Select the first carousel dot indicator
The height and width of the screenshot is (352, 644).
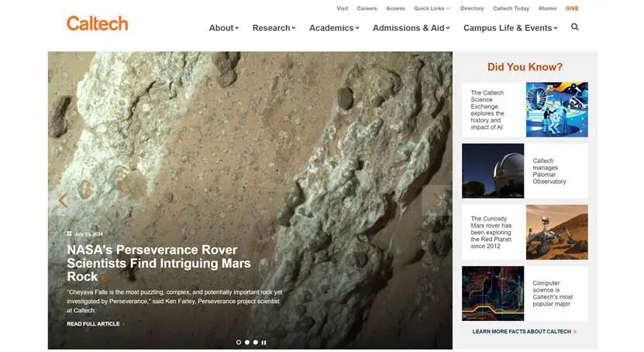tap(238, 342)
